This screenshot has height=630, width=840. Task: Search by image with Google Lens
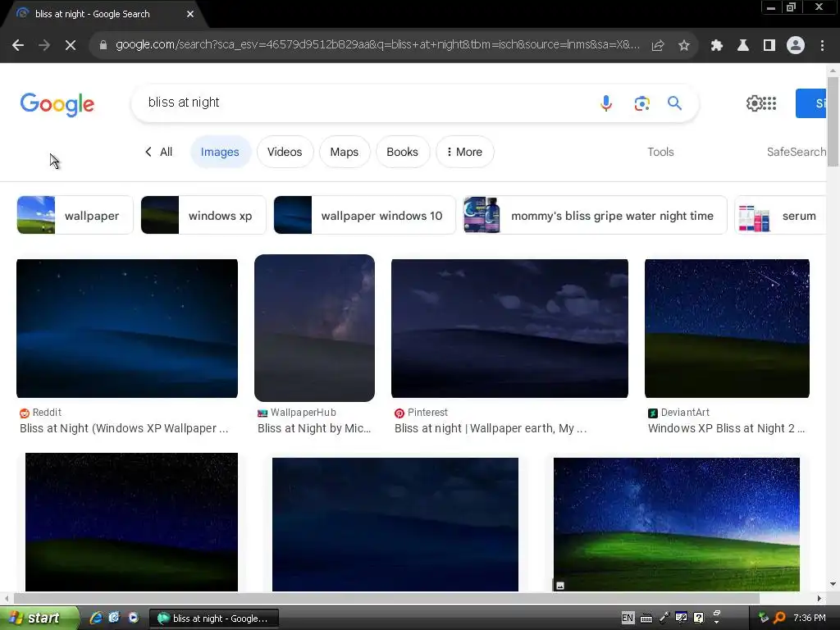point(641,103)
